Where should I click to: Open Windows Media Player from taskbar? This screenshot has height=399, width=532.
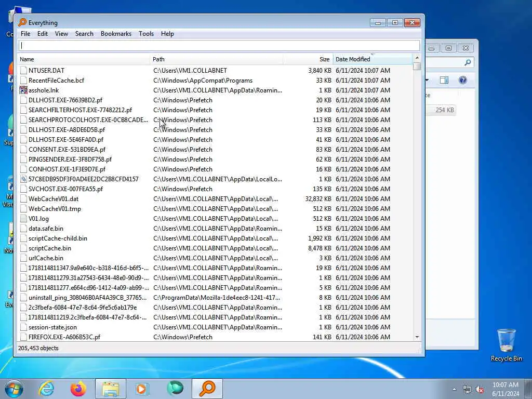click(x=142, y=389)
